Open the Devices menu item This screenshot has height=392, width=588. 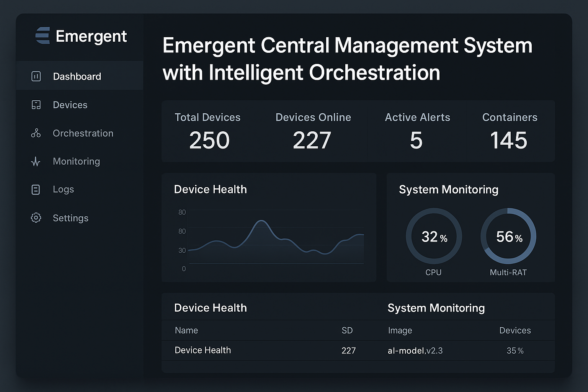(x=70, y=105)
